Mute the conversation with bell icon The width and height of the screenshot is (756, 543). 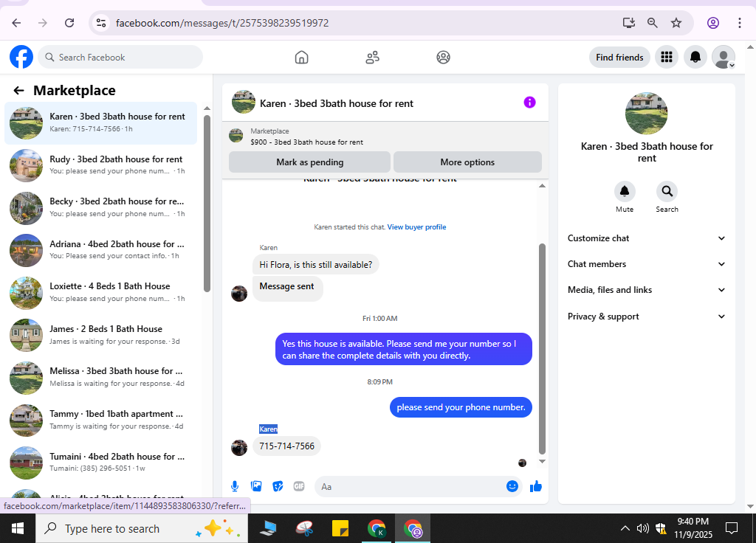point(625,191)
